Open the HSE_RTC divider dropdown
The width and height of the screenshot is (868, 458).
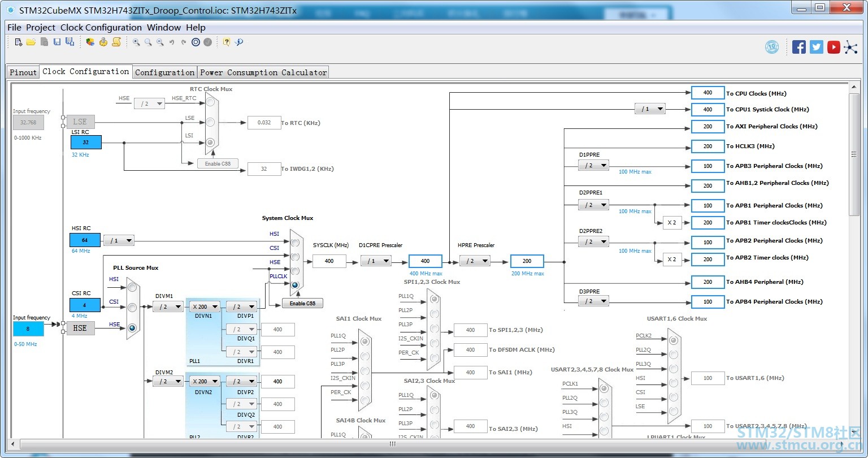[x=149, y=103]
